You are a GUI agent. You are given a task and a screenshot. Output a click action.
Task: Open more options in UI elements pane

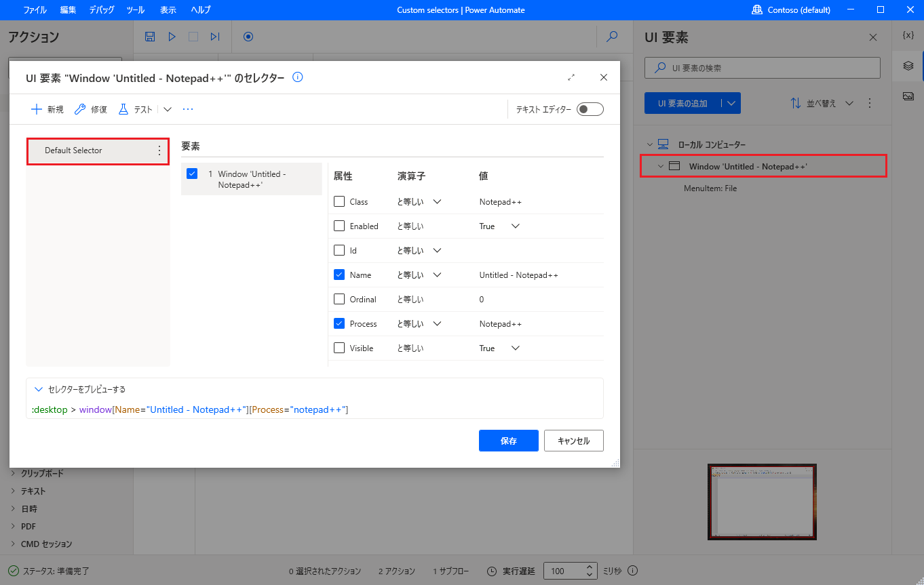click(870, 104)
